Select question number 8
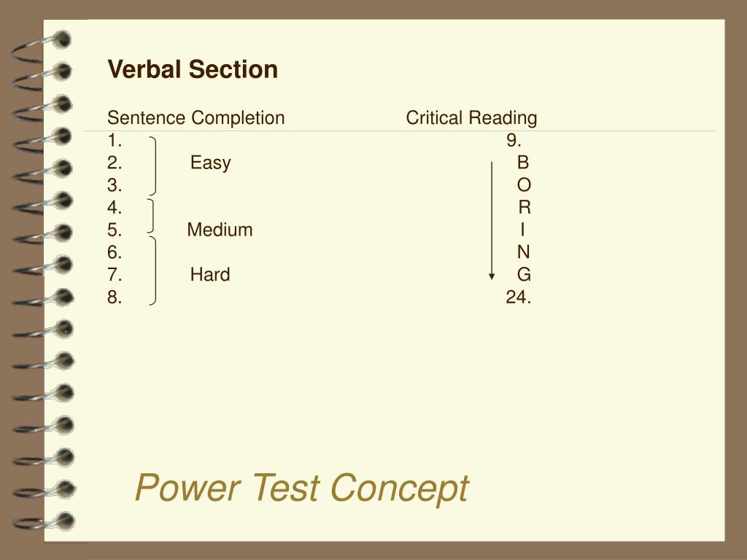Screen dimensions: 747x560 115,297
